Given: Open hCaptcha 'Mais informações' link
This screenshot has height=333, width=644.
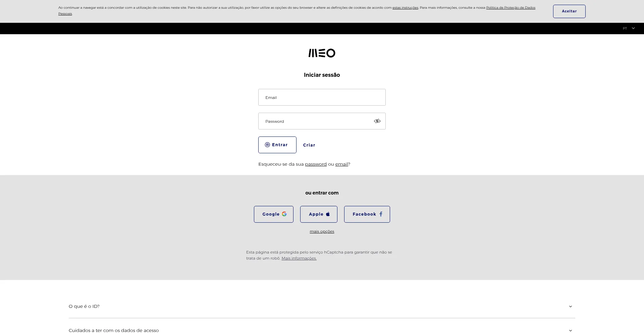Looking at the screenshot, I should pos(299,258).
